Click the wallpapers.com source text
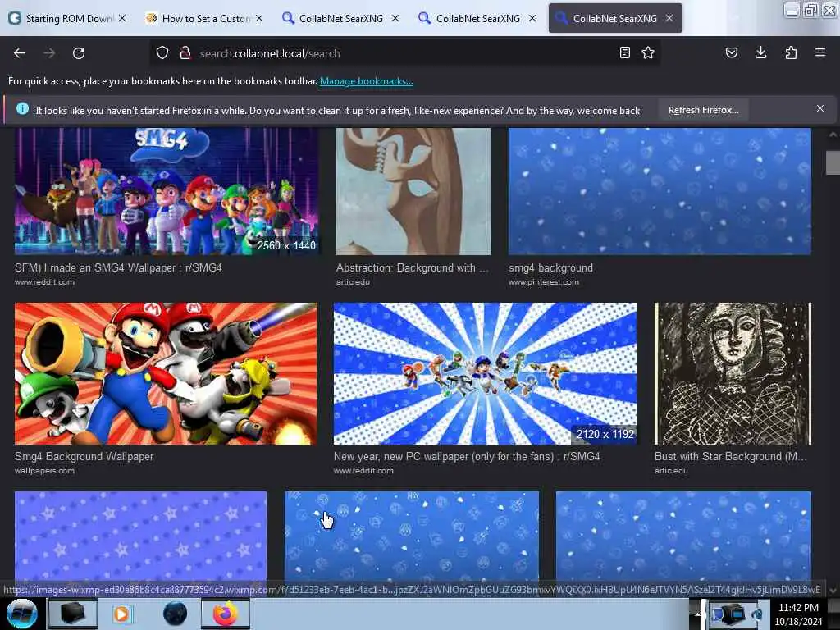 pos(44,471)
